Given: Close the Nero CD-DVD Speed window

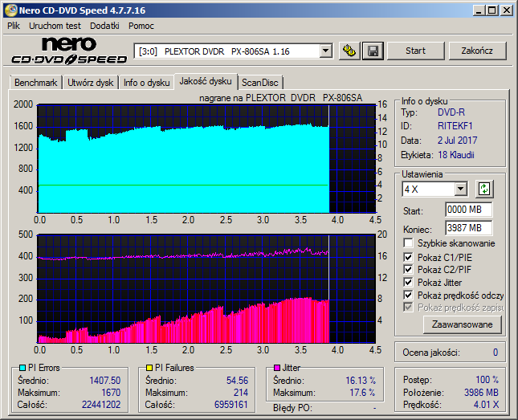Looking at the screenshot, I should (x=507, y=10).
